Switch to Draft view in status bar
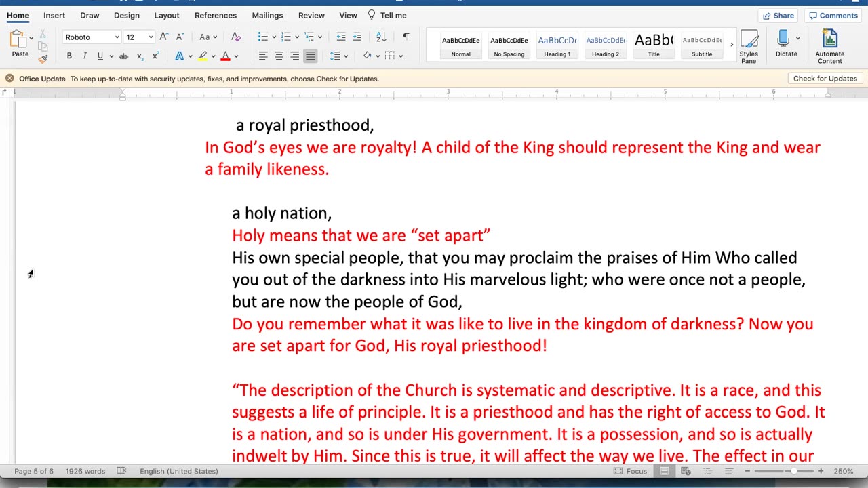868x488 pixels. (729, 471)
